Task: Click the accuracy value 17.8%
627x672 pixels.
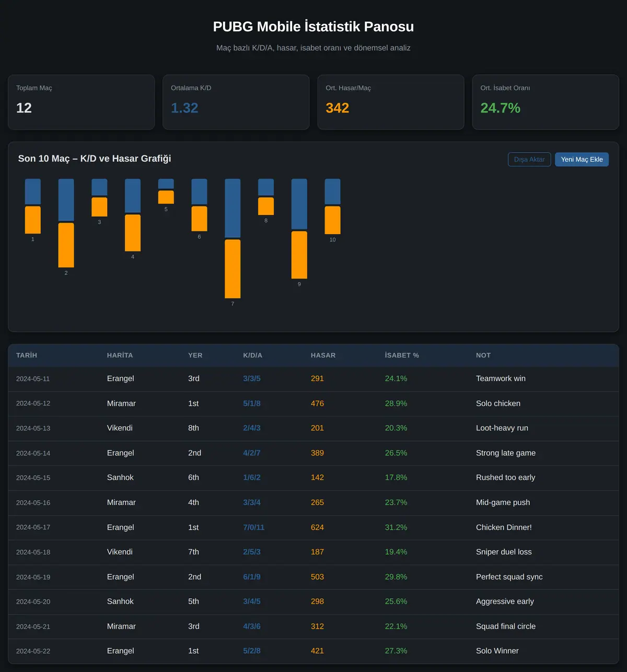Action: tap(396, 478)
